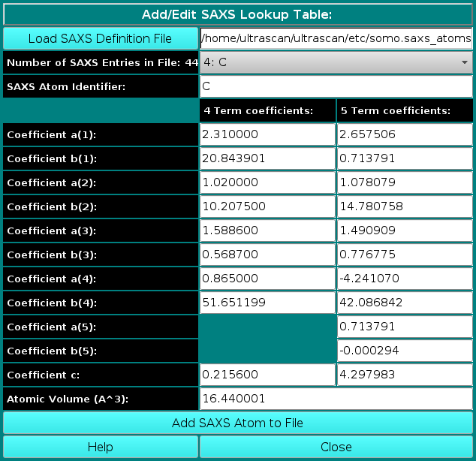Open the SAXS entries dropdown showing 4: C
The height and width of the screenshot is (461, 476).
[x=336, y=63]
